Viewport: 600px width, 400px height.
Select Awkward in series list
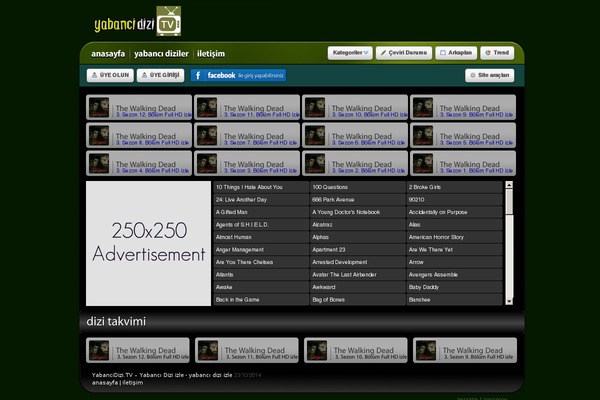[358, 287]
